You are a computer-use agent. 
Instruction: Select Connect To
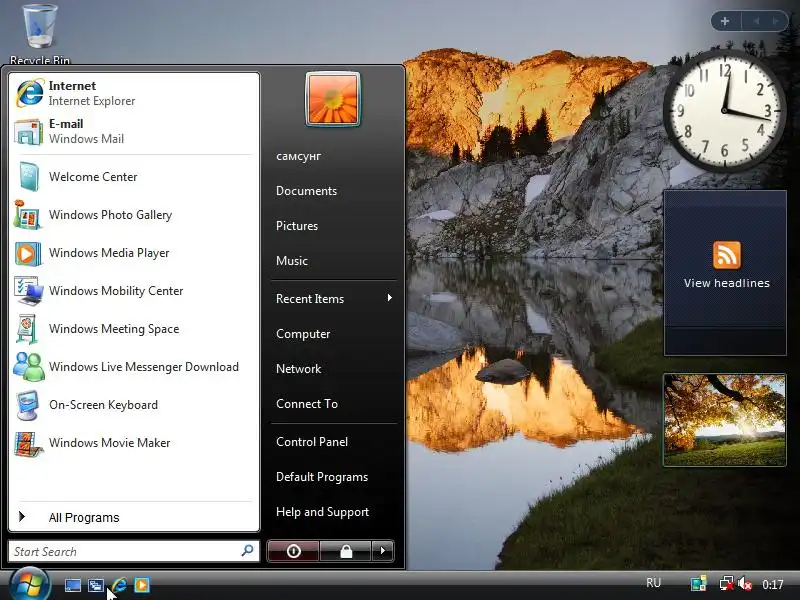click(x=307, y=404)
